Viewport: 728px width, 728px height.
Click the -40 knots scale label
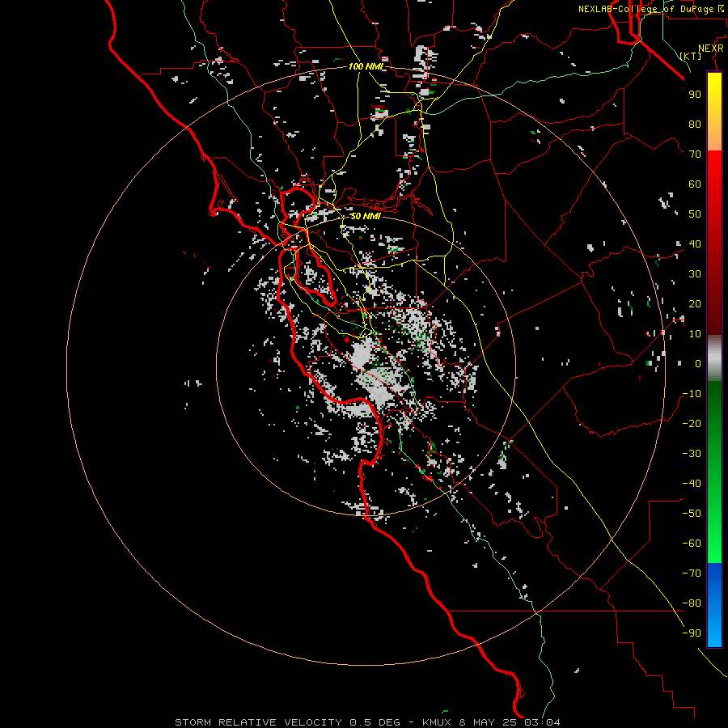pyautogui.click(x=692, y=484)
